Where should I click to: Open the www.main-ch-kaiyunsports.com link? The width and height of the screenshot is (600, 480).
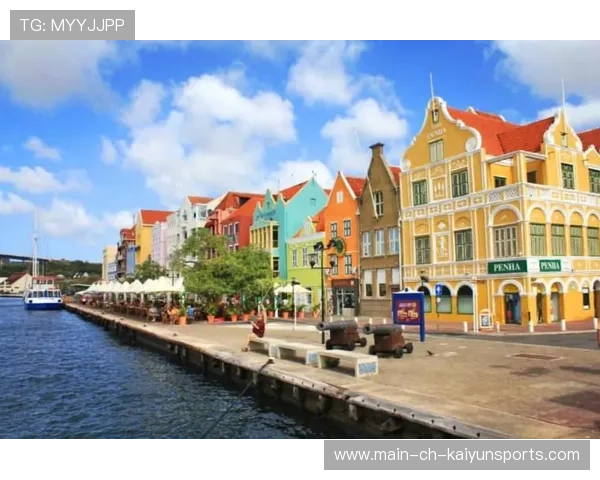click(x=456, y=455)
